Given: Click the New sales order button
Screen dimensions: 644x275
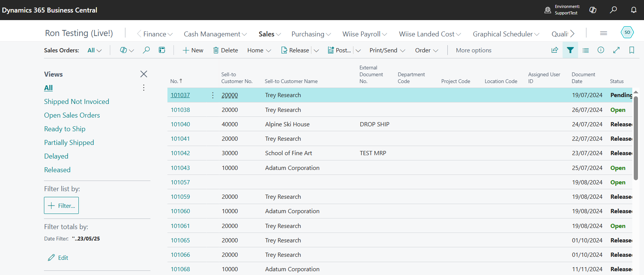Looking at the screenshot, I should click(x=193, y=50).
